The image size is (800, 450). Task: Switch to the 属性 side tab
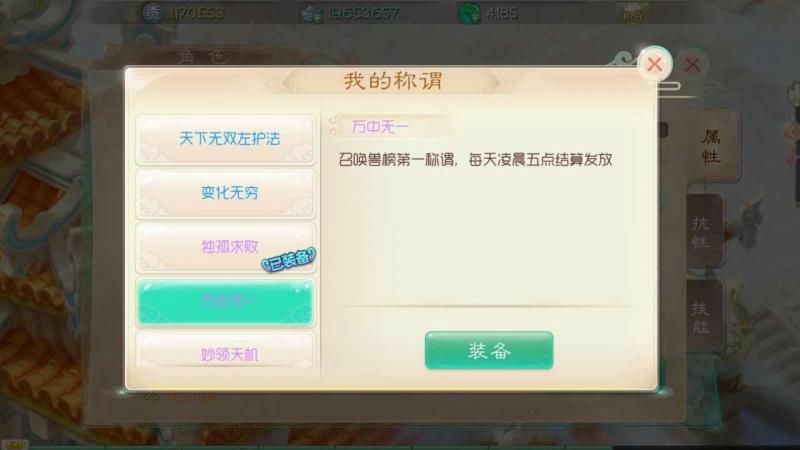[711, 147]
